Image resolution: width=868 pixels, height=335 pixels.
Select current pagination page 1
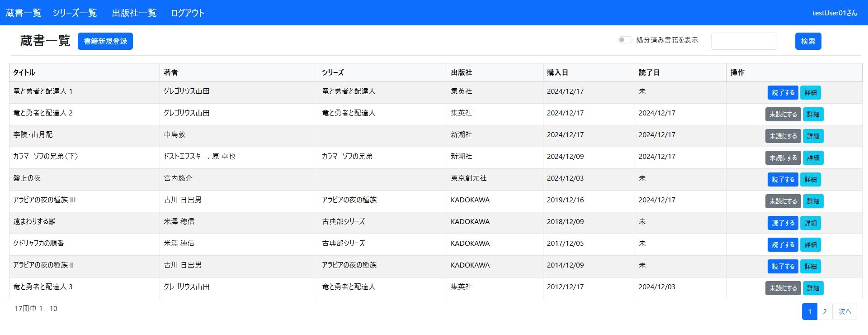(810, 311)
